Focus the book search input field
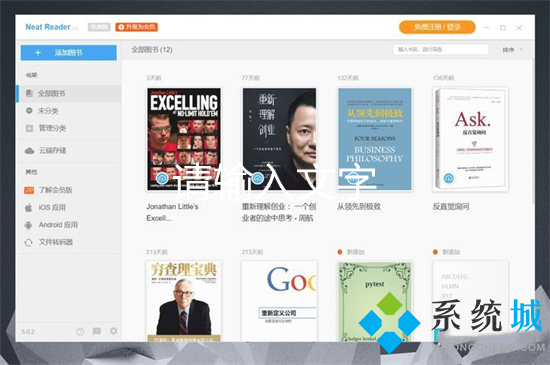The width and height of the screenshot is (550, 365). [x=441, y=49]
